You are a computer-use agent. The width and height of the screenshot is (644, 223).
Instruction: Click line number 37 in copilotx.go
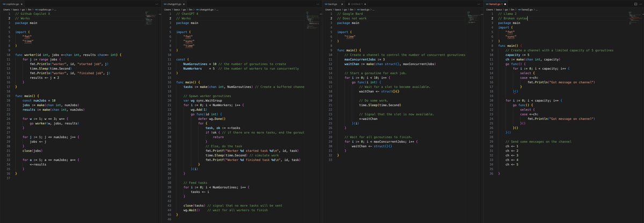(9, 178)
